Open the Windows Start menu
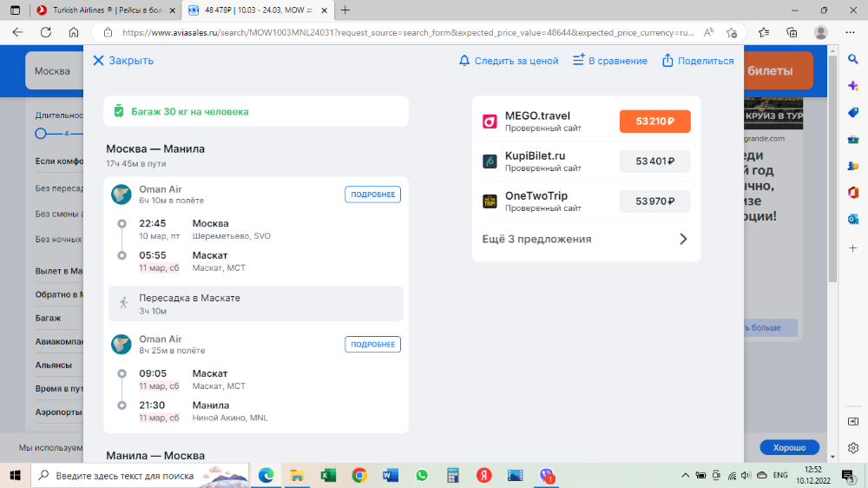This screenshot has height=488, width=868. pos(15,475)
